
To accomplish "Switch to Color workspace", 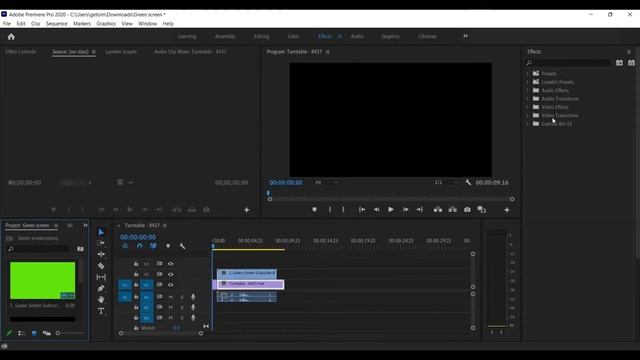I will tap(293, 36).
